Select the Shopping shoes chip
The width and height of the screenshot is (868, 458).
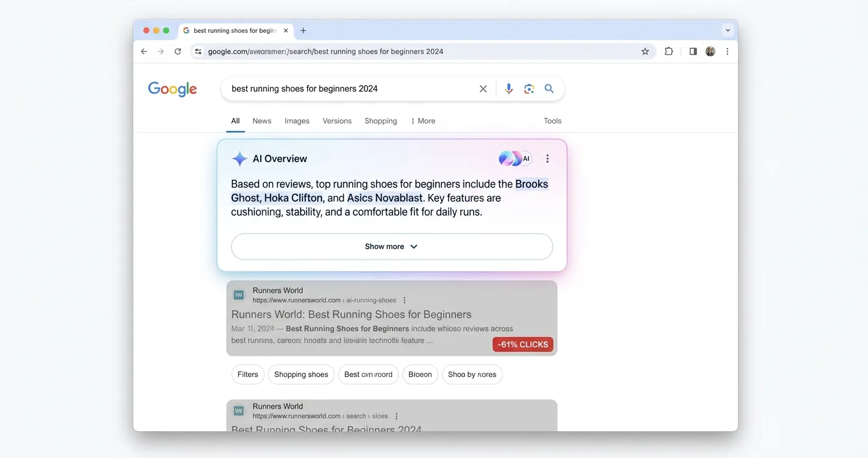[x=302, y=375]
